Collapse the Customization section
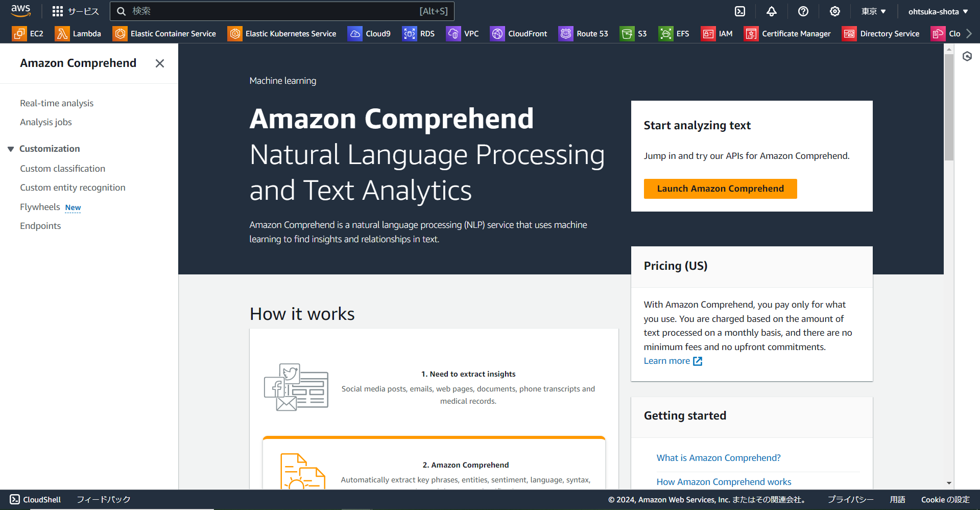The width and height of the screenshot is (980, 510). tap(11, 149)
